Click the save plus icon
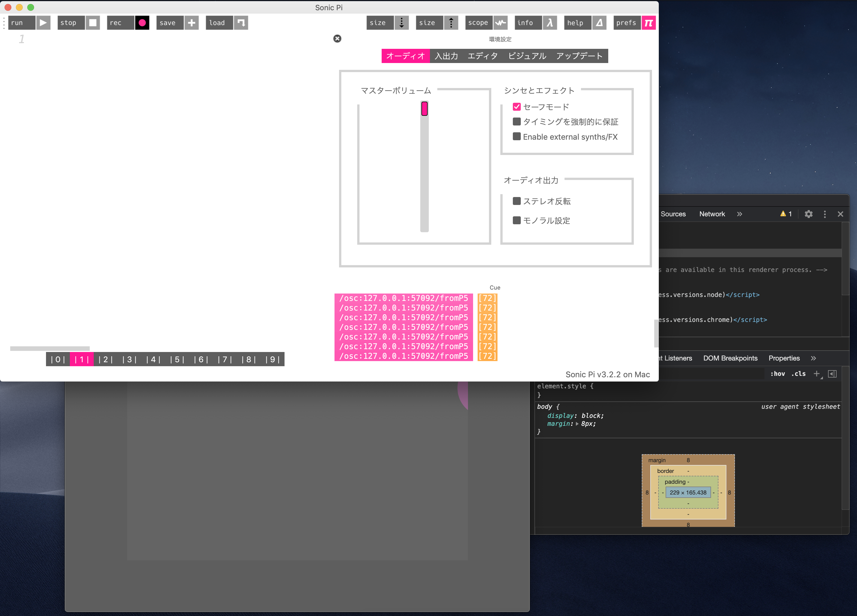Screen dimensions: 857x616 point(192,23)
